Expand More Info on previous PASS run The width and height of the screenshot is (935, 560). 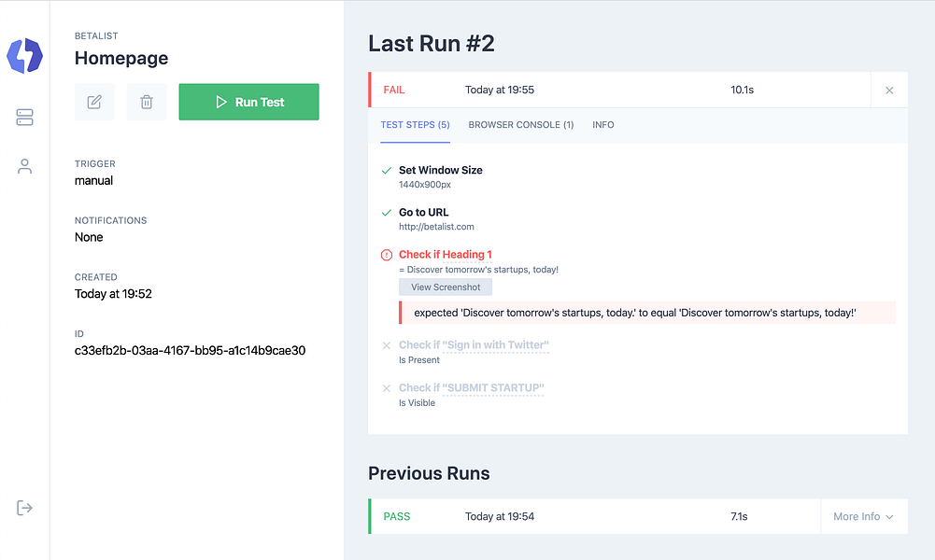863,516
